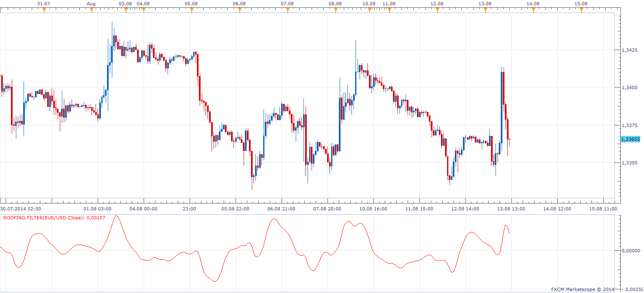Click the 1,3425 price axis label
644x293 pixels.
[629, 50]
